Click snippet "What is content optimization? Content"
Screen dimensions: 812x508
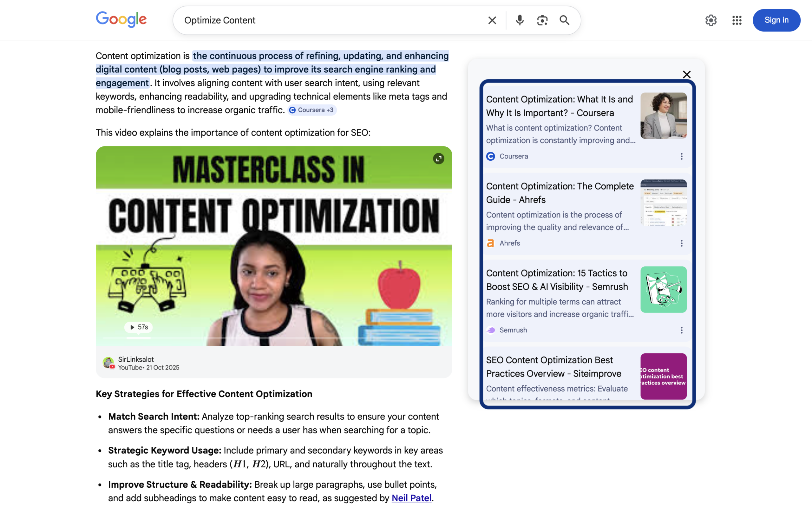pos(554,128)
